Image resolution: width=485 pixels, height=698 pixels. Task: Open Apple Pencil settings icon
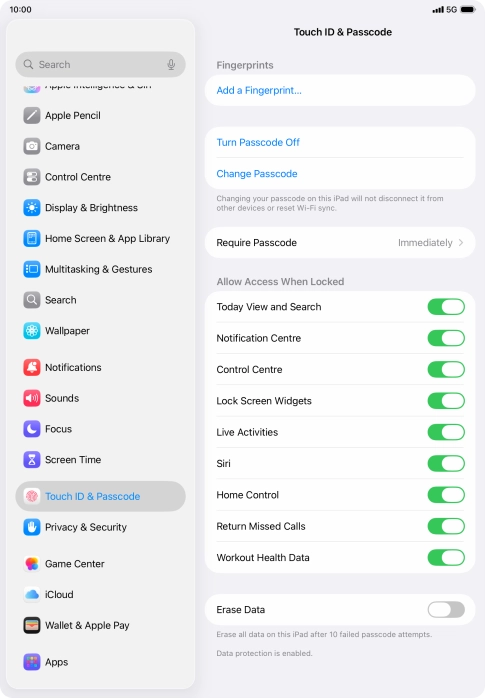click(x=32, y=116)
